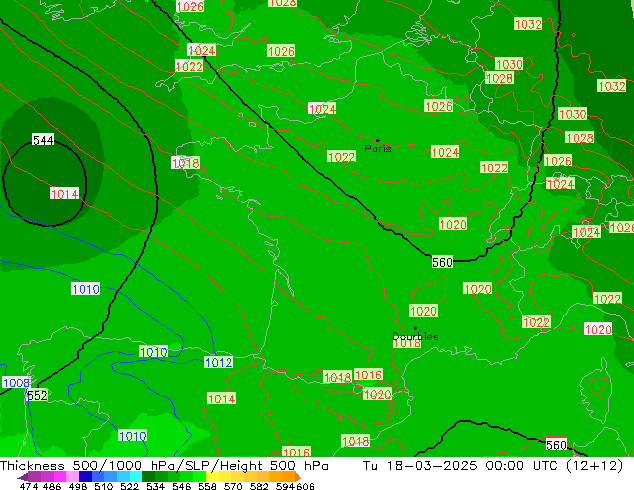Click the white-boxed 1018 label at Brittany's tip

[186, 163]
